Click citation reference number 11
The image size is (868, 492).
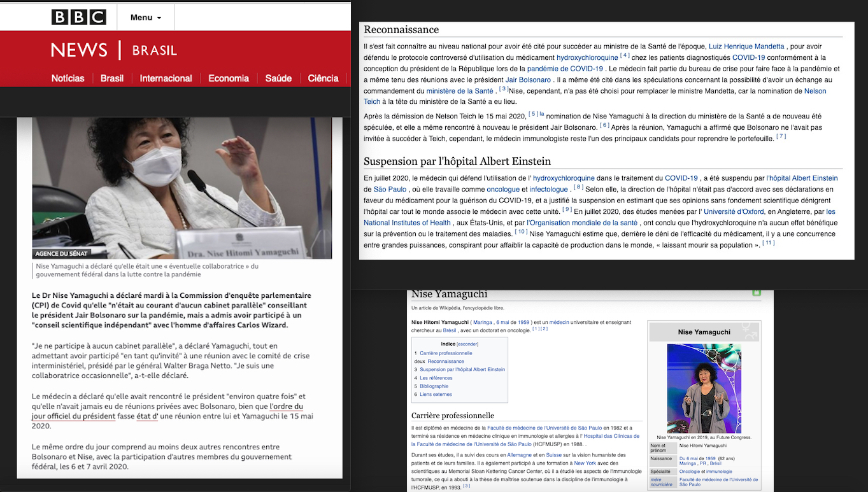[768, 243]
